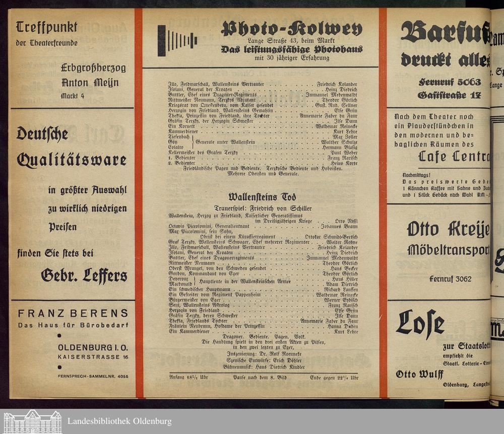Click the Erbgroßherzog text in top-left ad
The image size is (504, 434).
click(93, 68)
